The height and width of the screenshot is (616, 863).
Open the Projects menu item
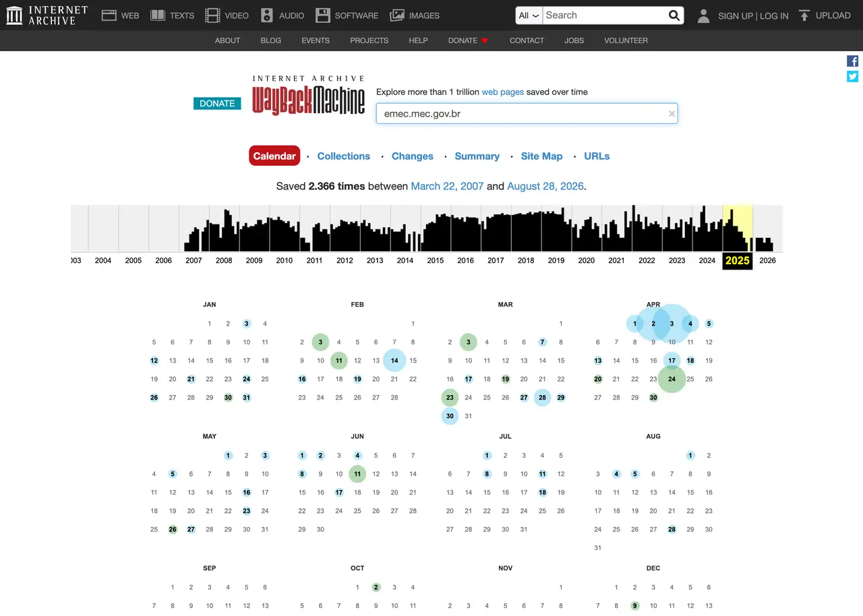pyautogui.click(x=369, y=40)
